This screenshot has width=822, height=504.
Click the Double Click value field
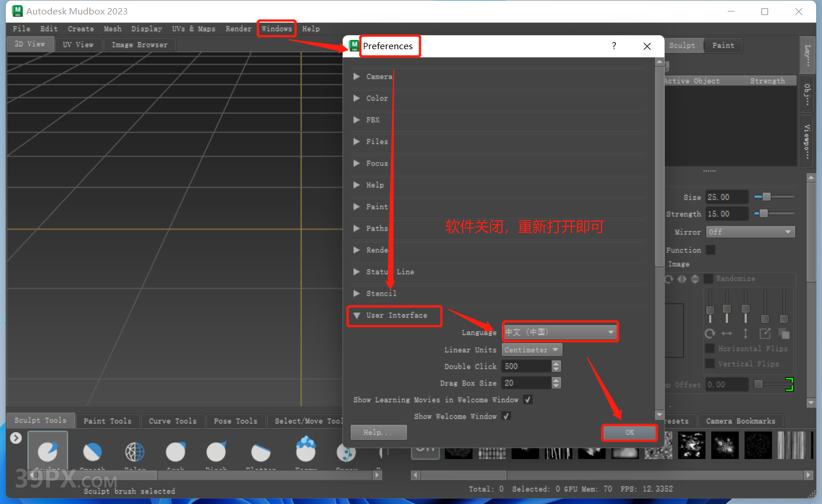527,366
